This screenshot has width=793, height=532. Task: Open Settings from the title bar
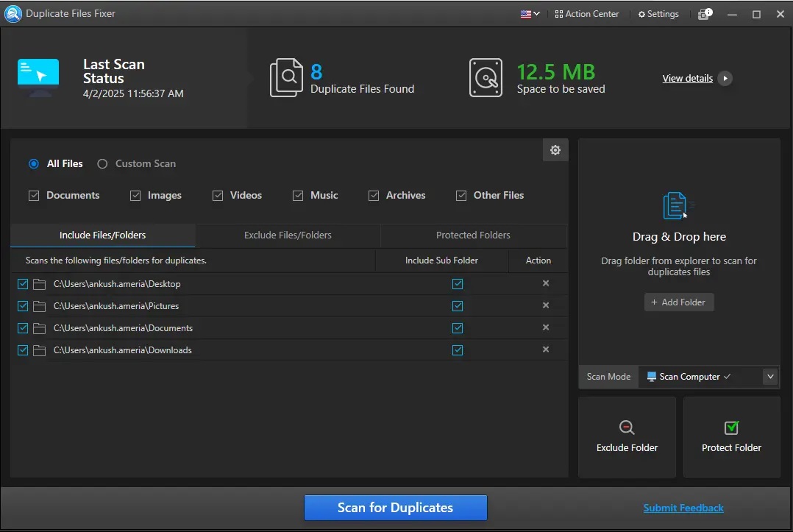(x=658, y=13)
